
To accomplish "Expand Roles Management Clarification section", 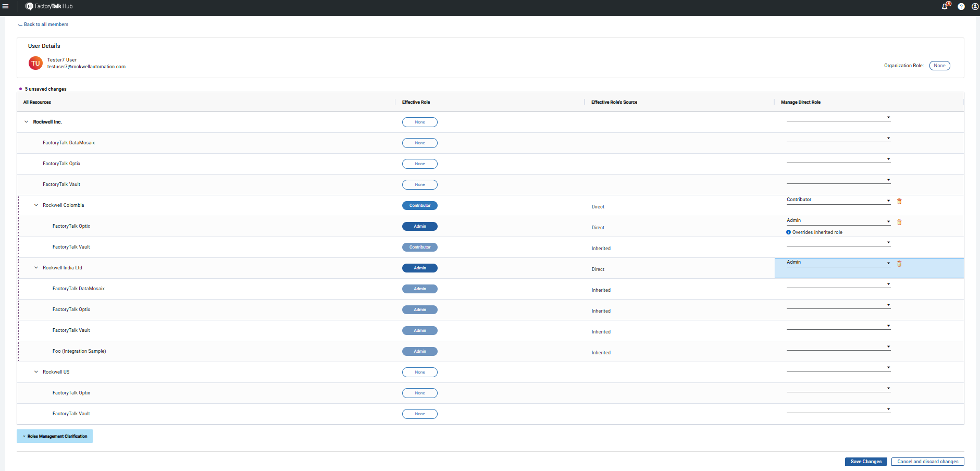I will (55, 436).
